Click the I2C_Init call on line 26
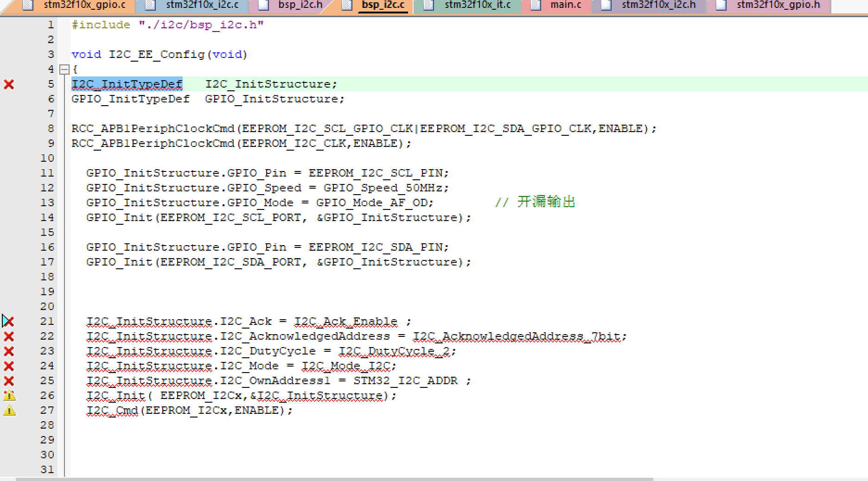868x481 pixels. 116,395
